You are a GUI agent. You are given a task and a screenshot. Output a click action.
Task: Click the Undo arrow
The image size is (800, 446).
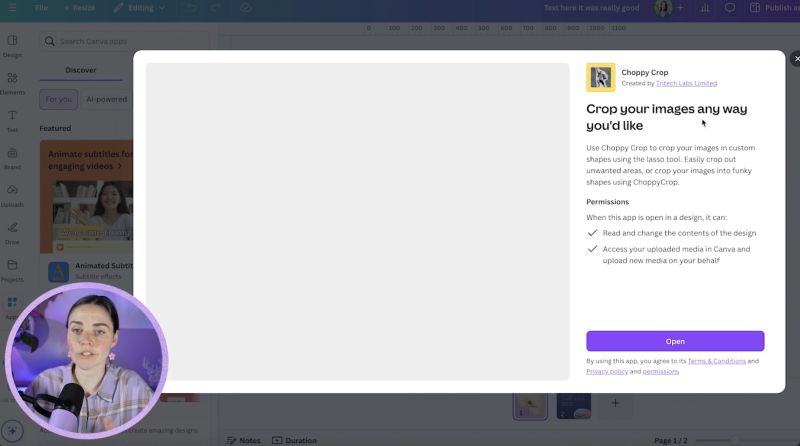coord(191,8)
